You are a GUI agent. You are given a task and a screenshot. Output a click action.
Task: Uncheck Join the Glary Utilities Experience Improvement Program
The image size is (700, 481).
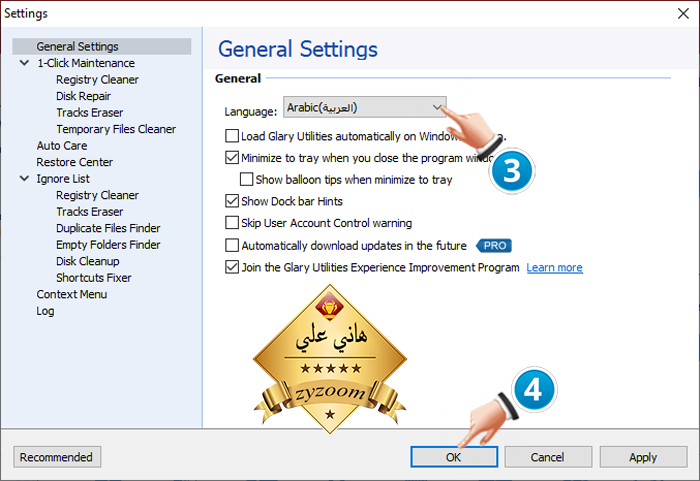[232, 267]
